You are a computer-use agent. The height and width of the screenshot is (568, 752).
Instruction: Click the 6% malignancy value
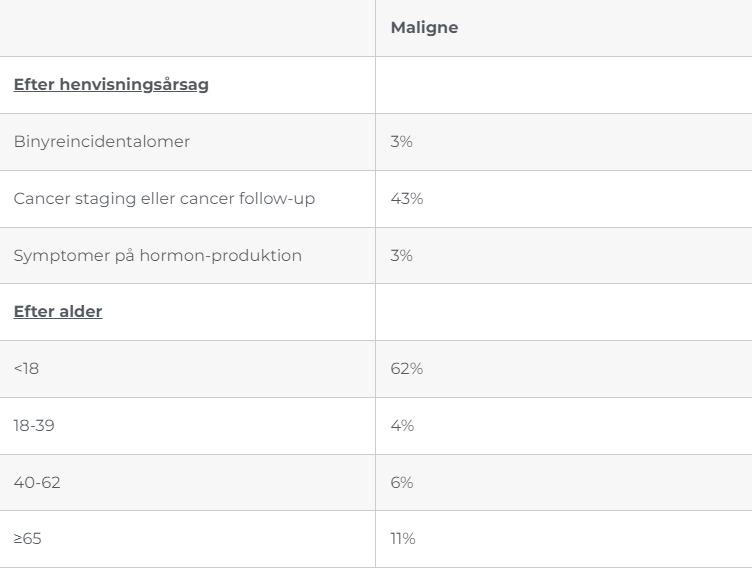[401, 482]
